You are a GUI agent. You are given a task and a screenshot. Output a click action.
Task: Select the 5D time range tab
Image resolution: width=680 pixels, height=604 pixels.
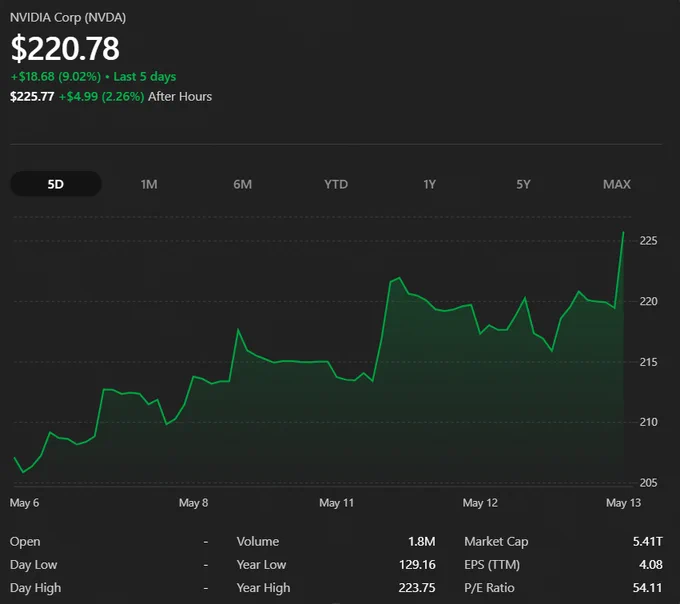tap(56, 184)
